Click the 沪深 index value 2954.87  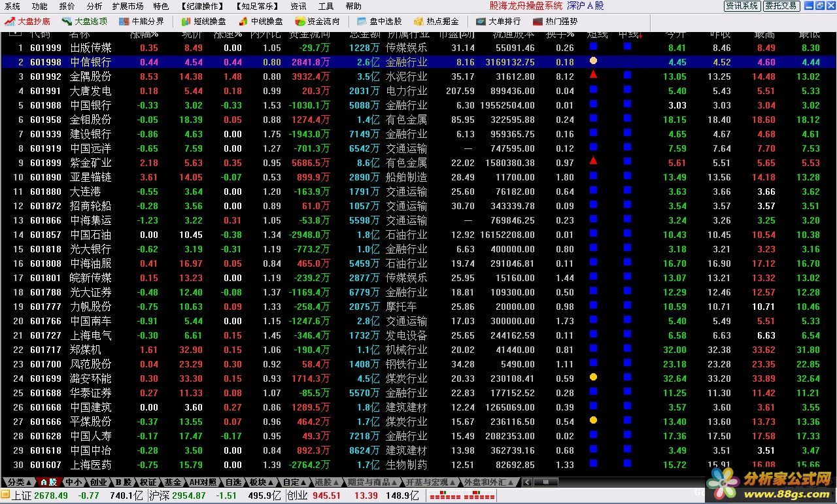click(x=188, y=496)
